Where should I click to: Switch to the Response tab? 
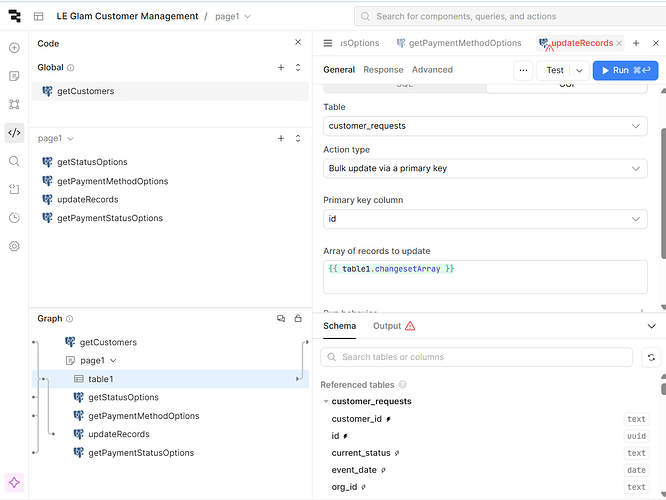click(x=383, y=70)
